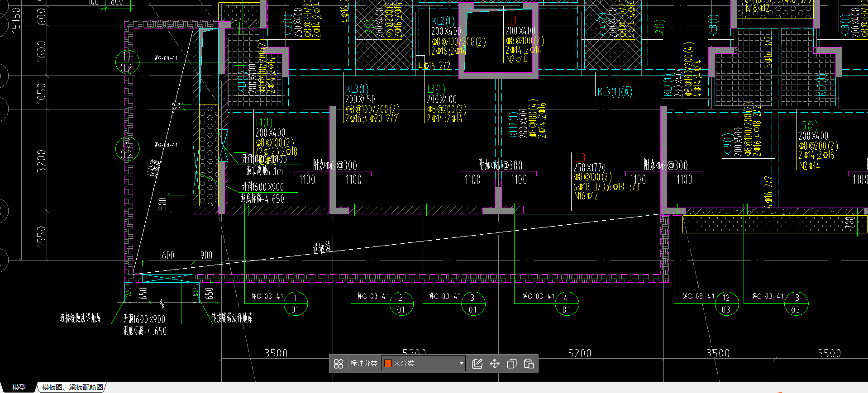Click the right 连接缝做法详地库 note
This screenshot has height=393, width=868.
[x=232, y=318]
